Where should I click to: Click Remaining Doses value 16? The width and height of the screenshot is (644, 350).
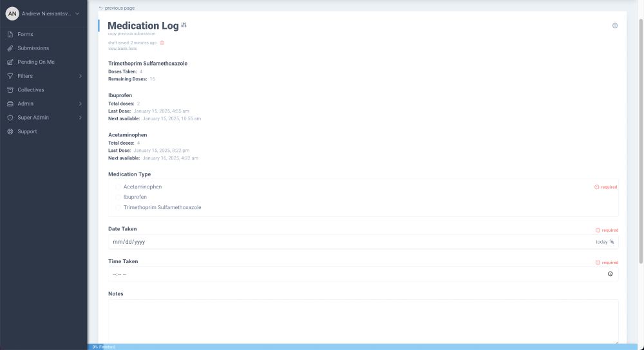pos(153,79)
